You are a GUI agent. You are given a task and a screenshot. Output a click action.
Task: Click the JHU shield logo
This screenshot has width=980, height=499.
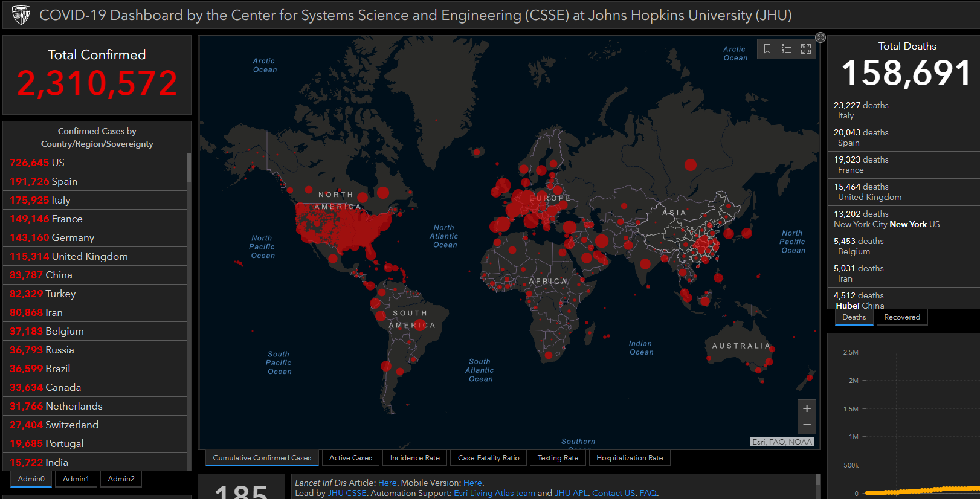[x=21, y=15]
